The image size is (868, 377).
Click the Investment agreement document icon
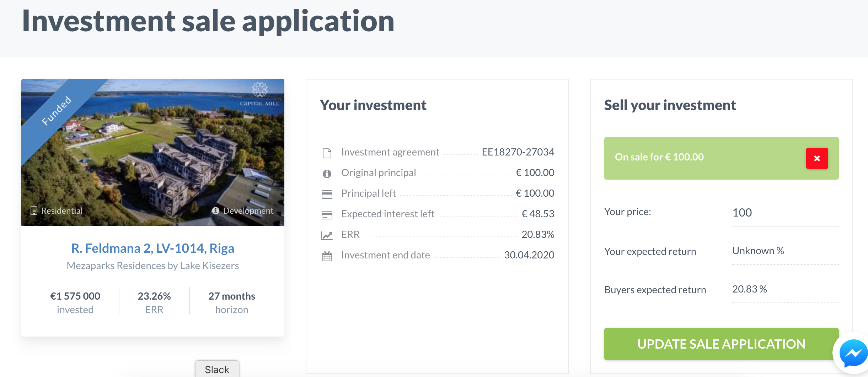[327, 153]
